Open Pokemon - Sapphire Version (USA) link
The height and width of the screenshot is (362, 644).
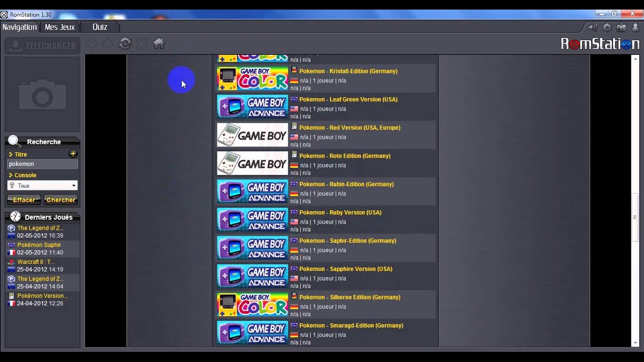coord(346,269)
